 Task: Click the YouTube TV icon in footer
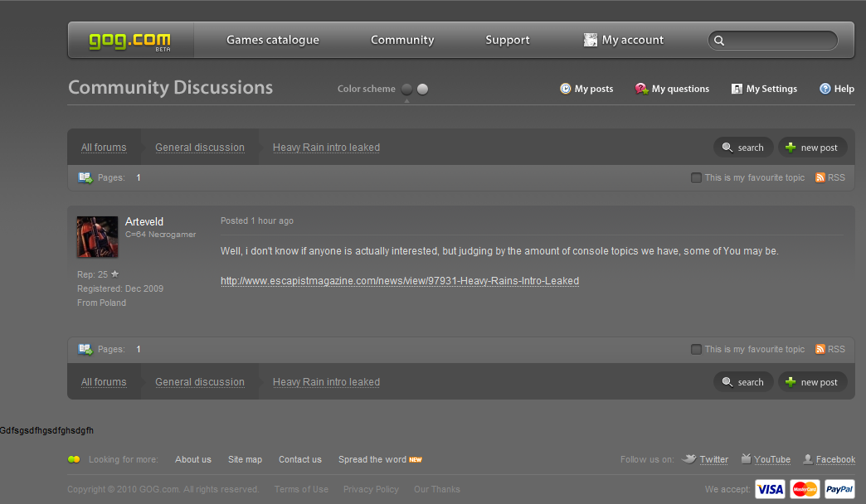[x=747, y=458]
